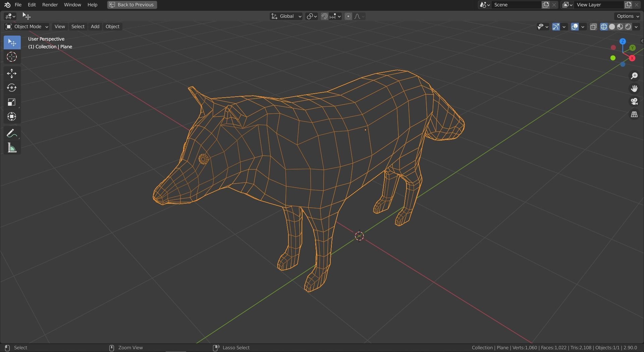Open the viewport Object menu
This screenshot has width=644, height=352.
pyautogui.click(x=112, y=27)
